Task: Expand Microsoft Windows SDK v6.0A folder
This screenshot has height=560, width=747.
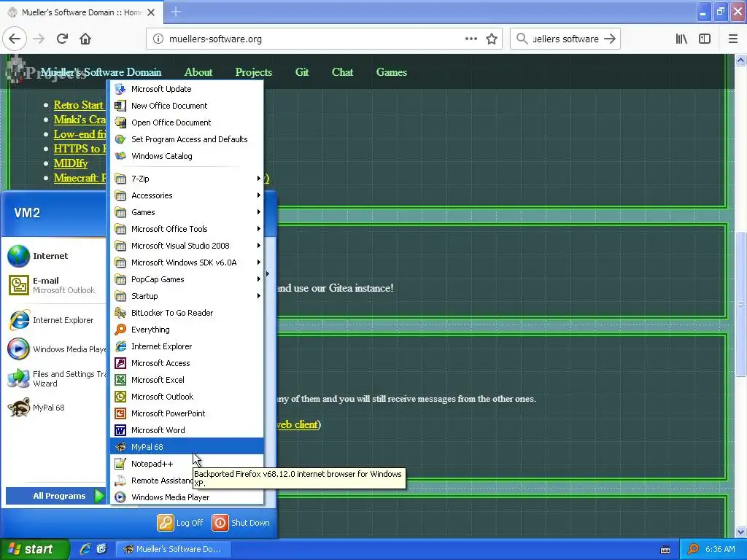Action: [187, 262]
